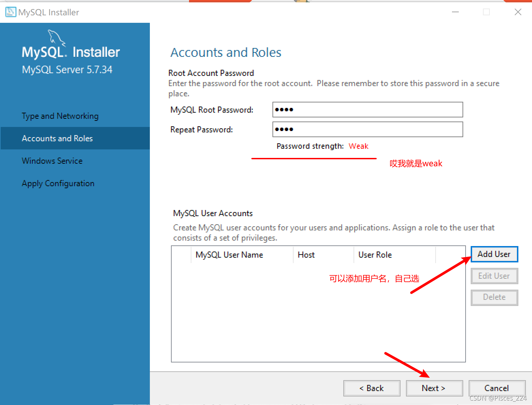532x405 pixels.
Task: Click the MySQL Server 5.7.34 version text
Action: [67, 70]
